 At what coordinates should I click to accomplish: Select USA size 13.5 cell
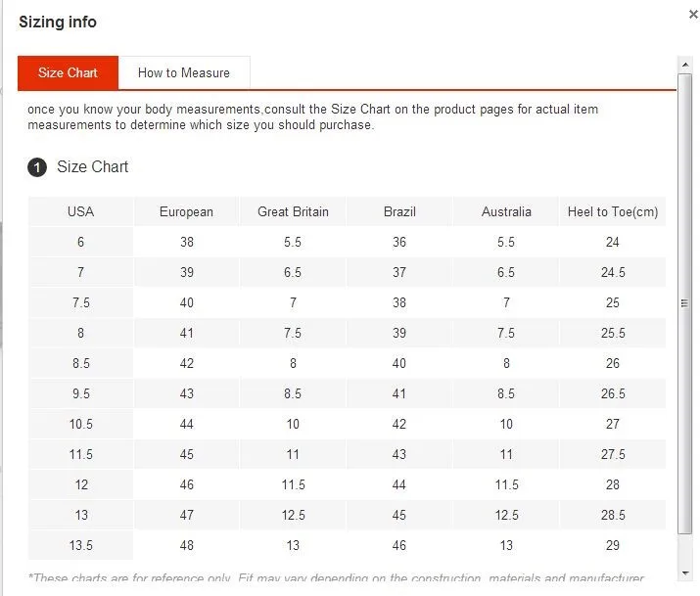(81, 545)
